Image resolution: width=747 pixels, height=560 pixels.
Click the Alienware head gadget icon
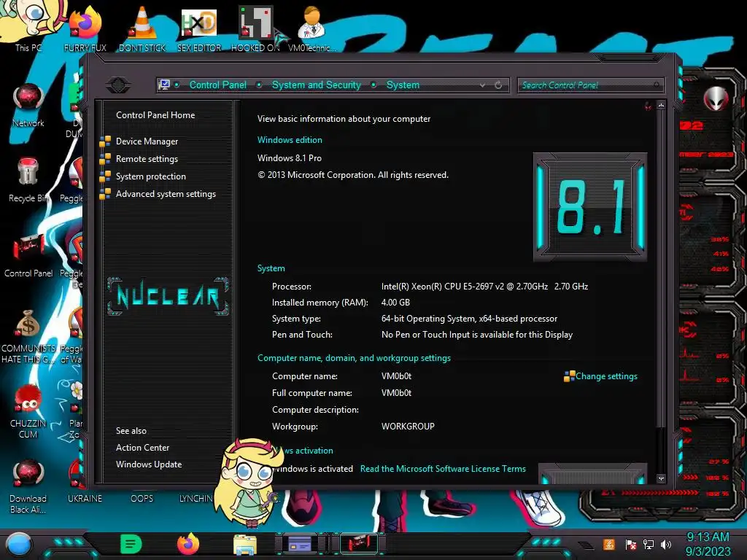point(716,98)
